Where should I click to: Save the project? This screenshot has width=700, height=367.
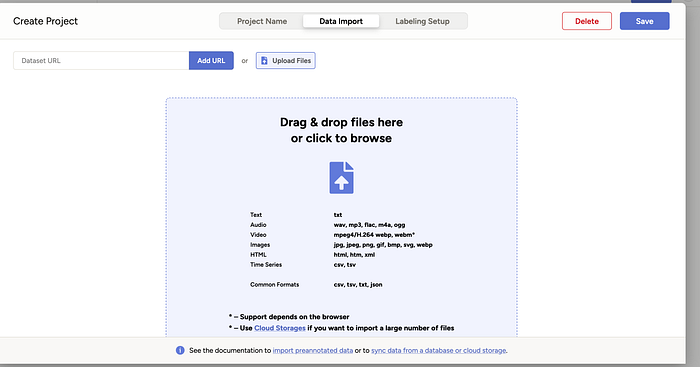point(644,21)
